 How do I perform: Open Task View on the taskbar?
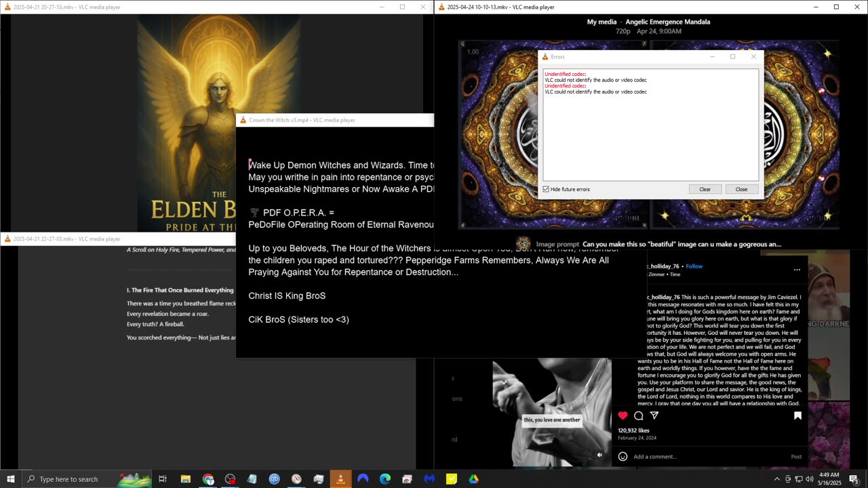(163, 479)
